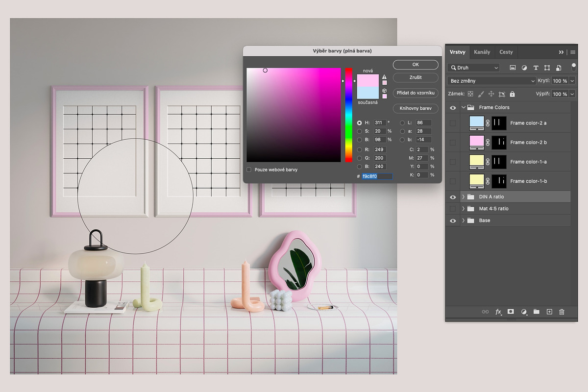Click the Knihovny barev button

coord(416,108)
